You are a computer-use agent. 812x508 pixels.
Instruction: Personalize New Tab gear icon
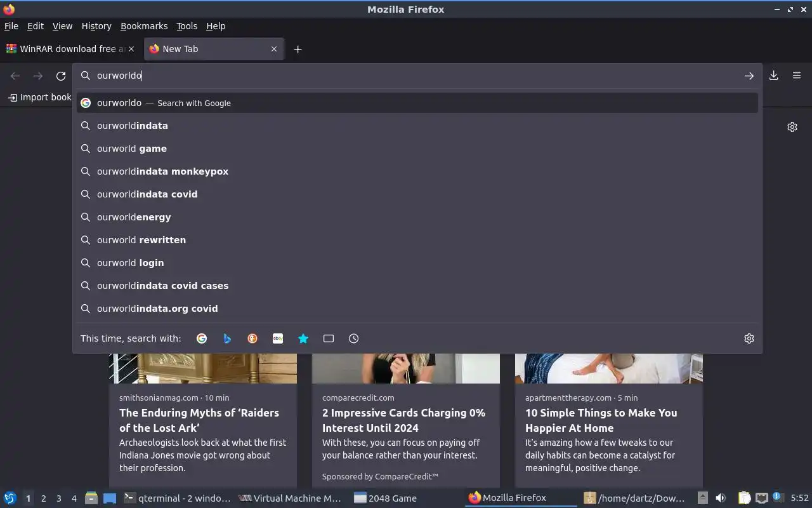[792, 127]
